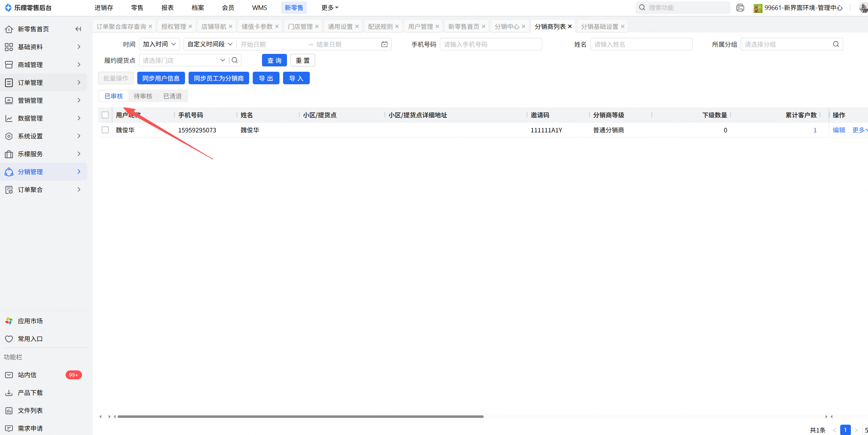Image resolution: width=868 pixels, height=435 pixels.
Task: Click the 同步用户信息 button
Action: [161, 78]
